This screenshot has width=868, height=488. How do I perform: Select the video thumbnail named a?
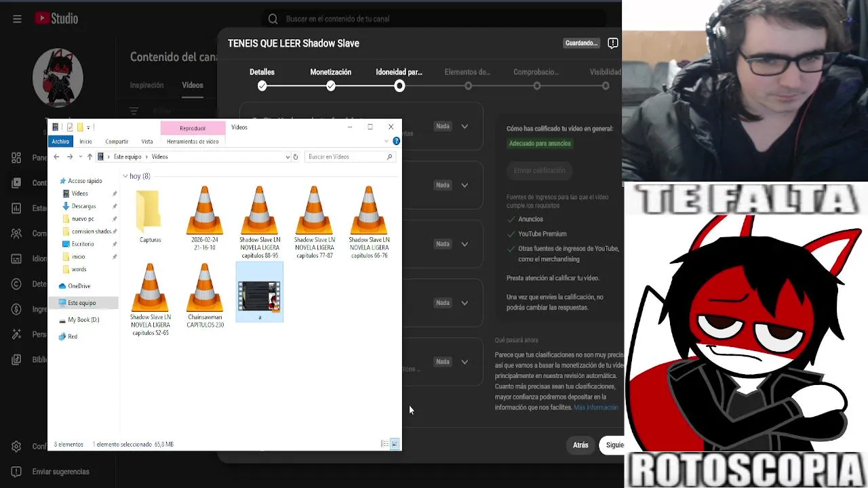260,293
